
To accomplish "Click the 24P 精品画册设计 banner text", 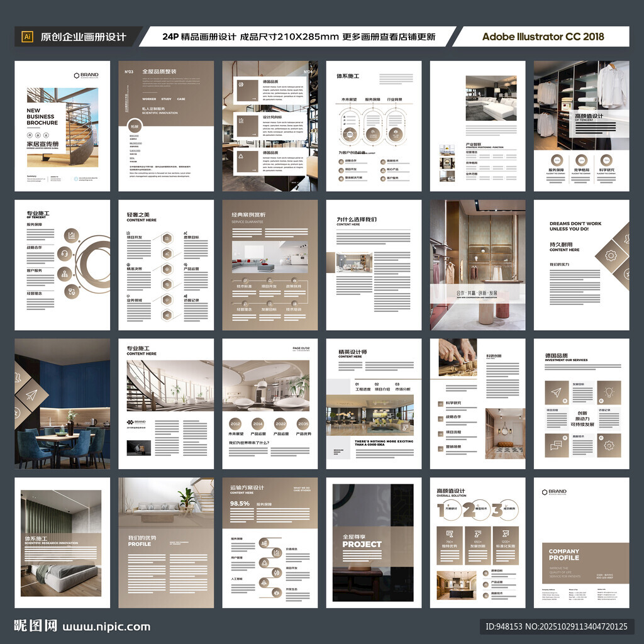I will click(x=299, y=36).
